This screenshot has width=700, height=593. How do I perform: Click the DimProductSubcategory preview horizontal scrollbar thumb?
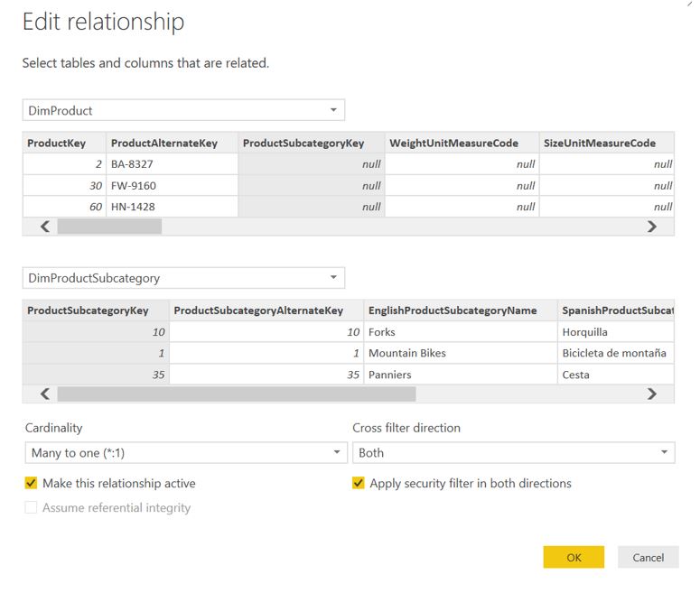[x=237, y=394]
